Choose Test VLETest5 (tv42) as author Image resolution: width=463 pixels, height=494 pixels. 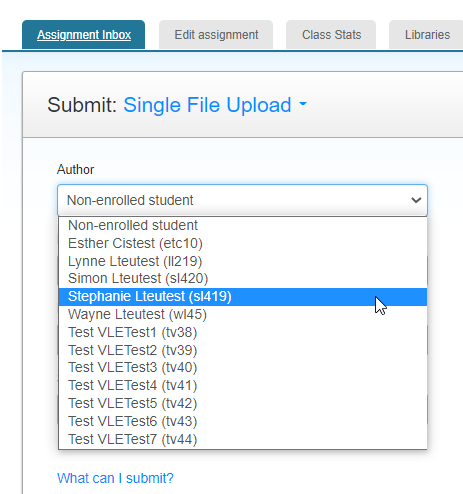(243, 403)
